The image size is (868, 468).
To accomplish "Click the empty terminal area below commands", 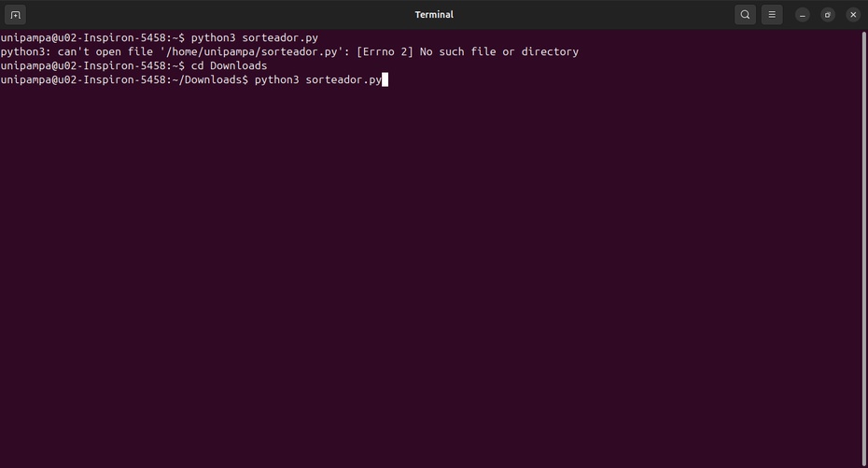I will click(430, 277).
